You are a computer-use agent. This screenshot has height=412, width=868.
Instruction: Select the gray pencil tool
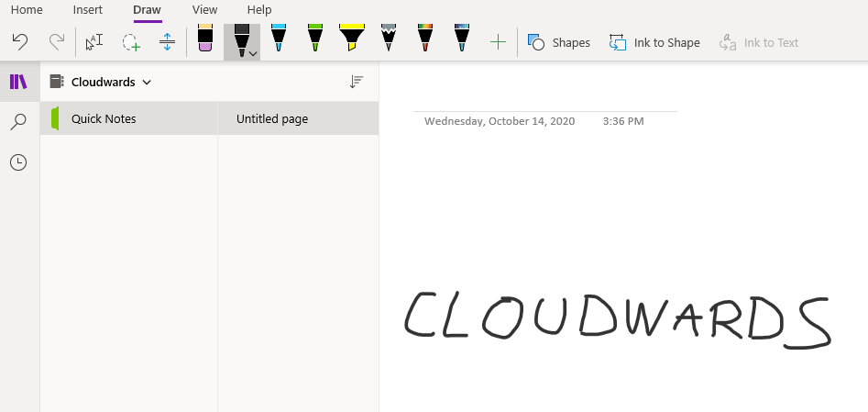[388, 39]
